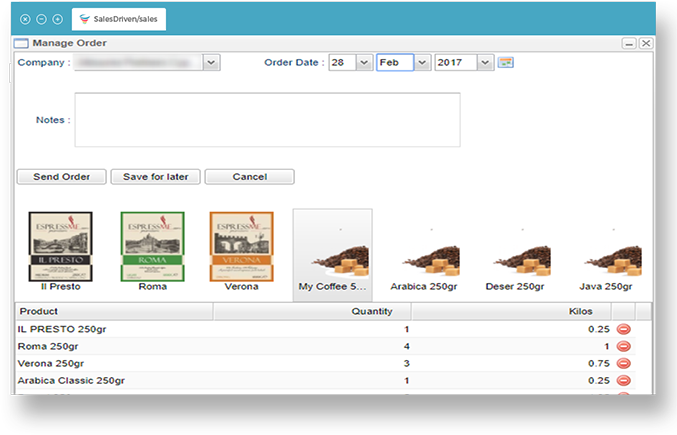This screenshot has width=677, height=435.
Task: Click the Notes label
Action: tap(53, 120)
